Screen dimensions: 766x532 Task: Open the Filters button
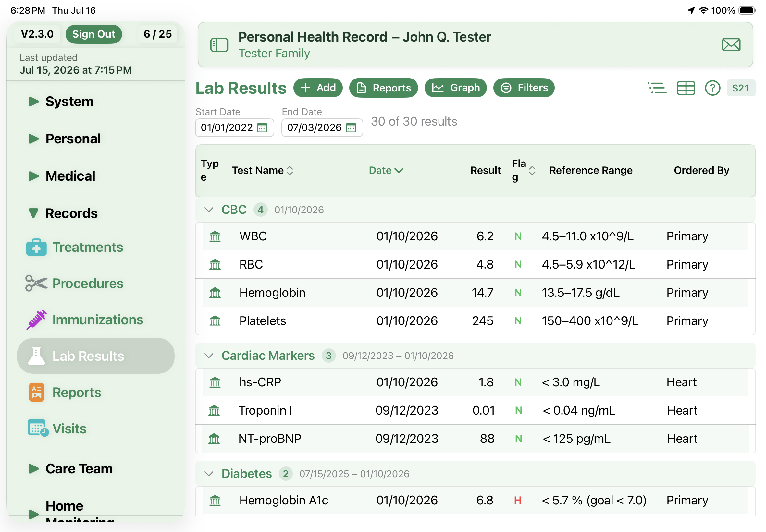pos(524,88)
